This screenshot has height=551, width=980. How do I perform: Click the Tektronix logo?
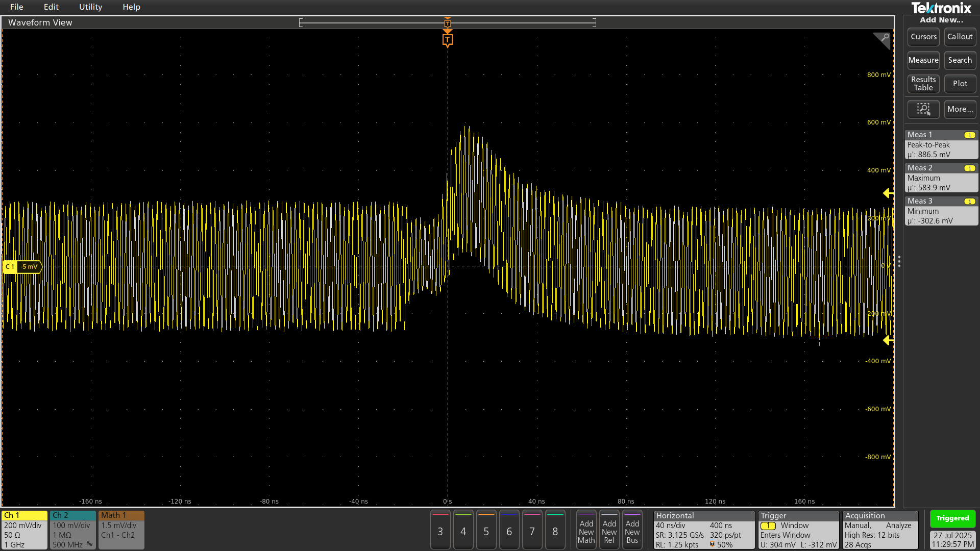coord(941,8)
